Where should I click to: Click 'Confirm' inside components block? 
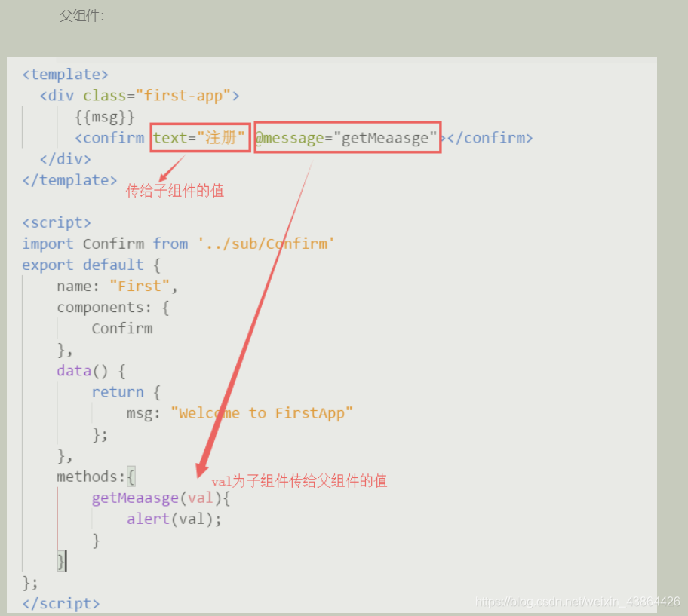click(122, 329)
